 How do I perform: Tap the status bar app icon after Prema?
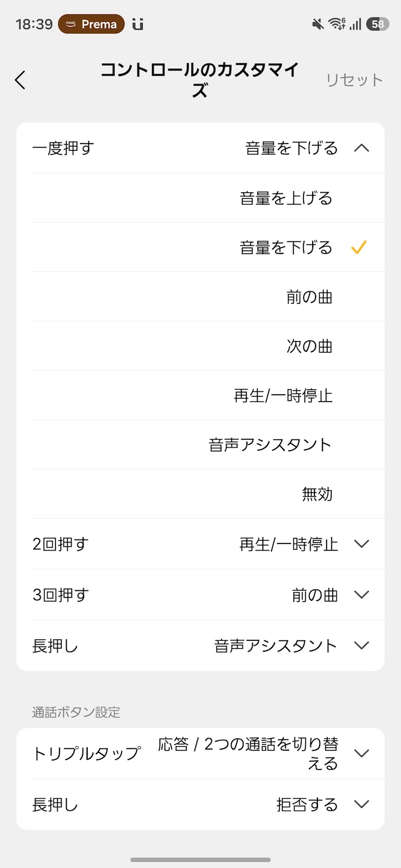[x=137, y=25]
